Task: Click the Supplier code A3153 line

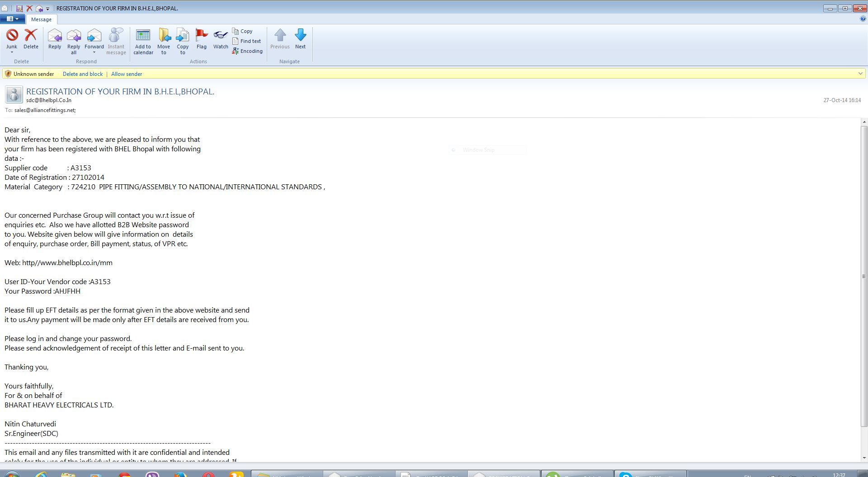Action: [x=48, y=168]
